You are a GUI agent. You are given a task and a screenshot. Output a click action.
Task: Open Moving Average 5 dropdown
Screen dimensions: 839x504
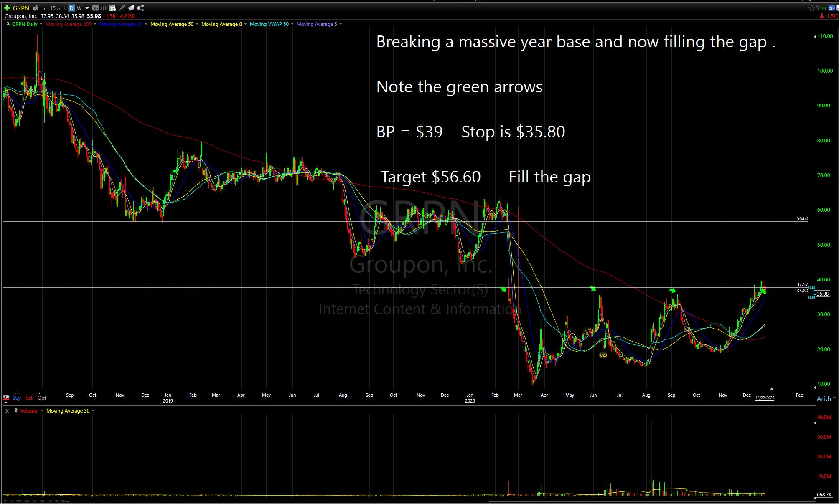coord(341,24)
